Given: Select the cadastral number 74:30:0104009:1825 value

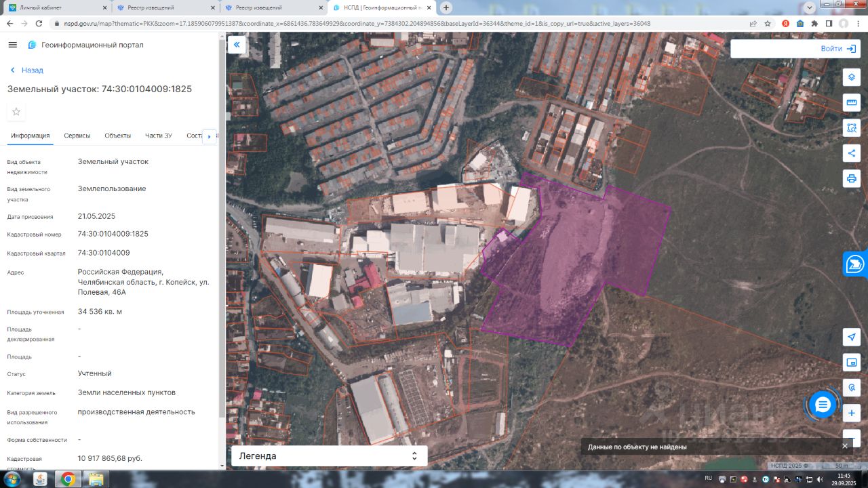Looking at the screenshot, I should tap(113, 234).
